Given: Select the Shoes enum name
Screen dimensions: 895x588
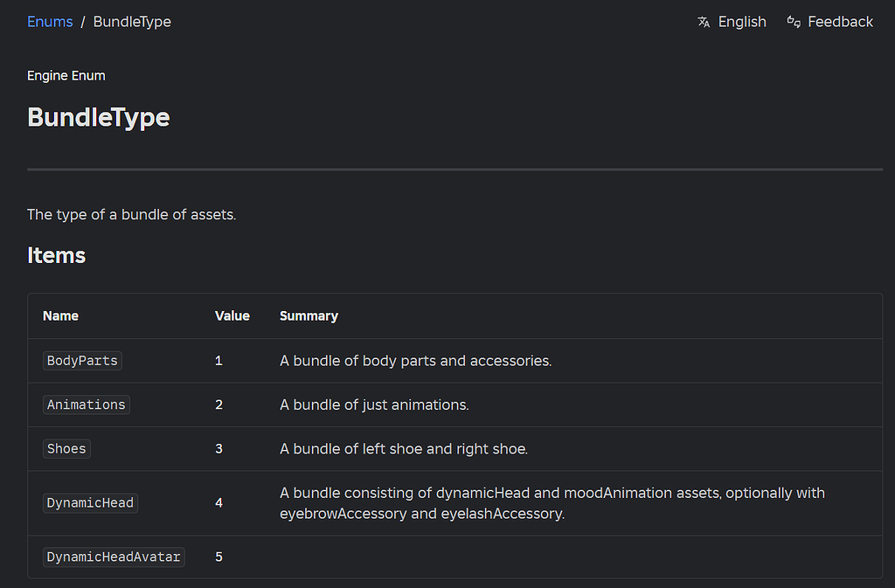Looking at the screenshot, I should click(66, 448).
